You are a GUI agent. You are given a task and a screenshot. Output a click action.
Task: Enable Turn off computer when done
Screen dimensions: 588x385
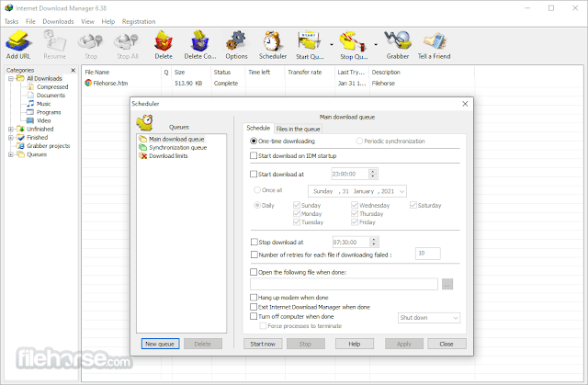click(x=254, y=316)
